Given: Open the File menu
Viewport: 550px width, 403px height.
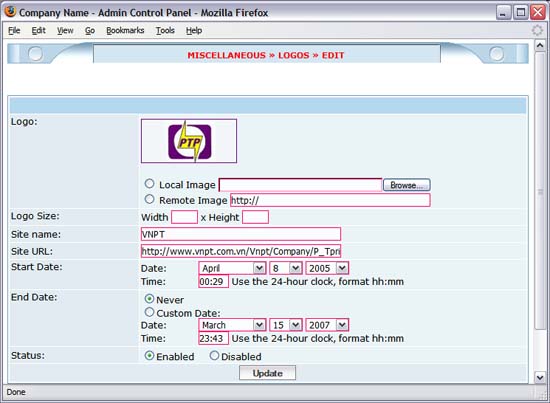Looking at the screenshot, I should point(14,31).
